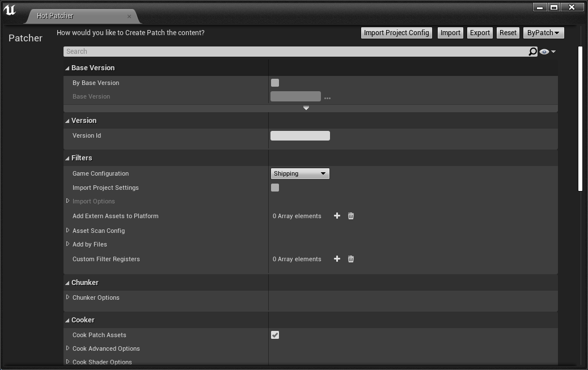The width and height of the screenshot is (588, 370).
Task: Add element to Custom Filter Registers
Action: pos(337,259)
